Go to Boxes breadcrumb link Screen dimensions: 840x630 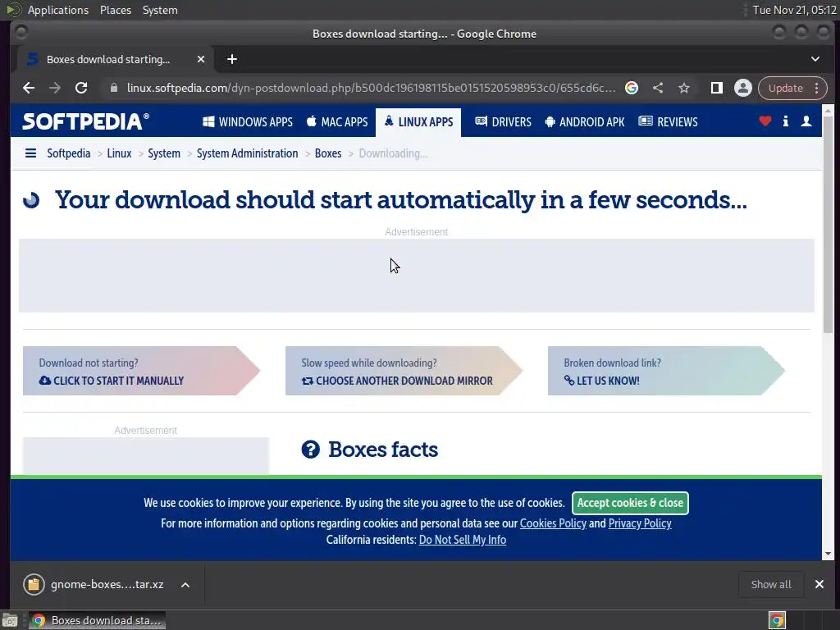[328, 153]
